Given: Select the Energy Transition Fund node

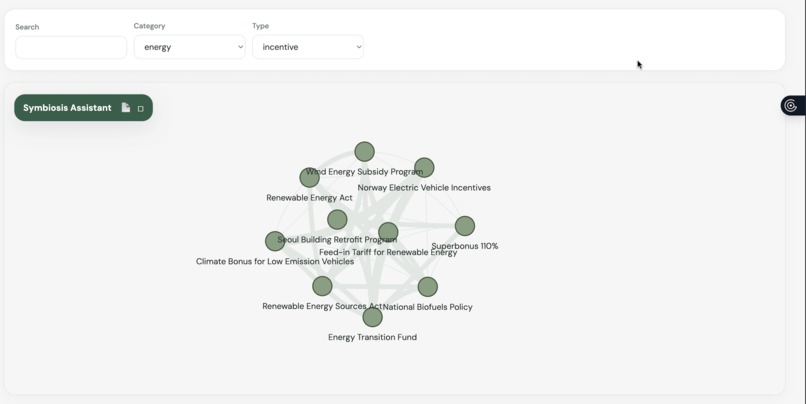Looking at the screenshot, I should (373, 317).
